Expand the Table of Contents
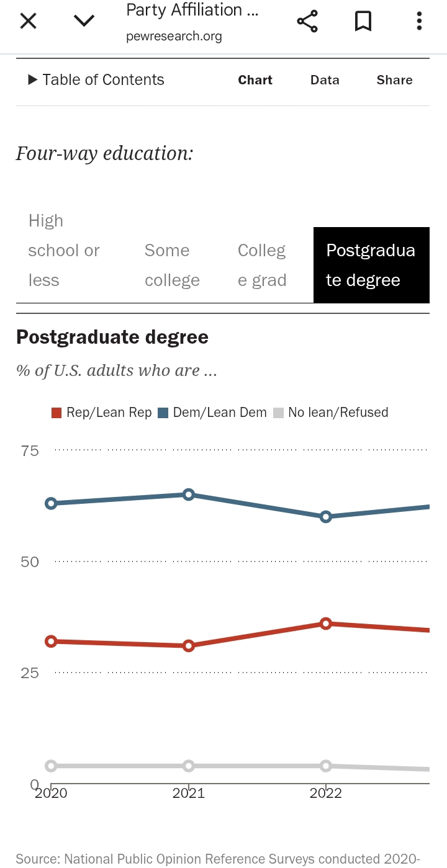 coord(96,80)
